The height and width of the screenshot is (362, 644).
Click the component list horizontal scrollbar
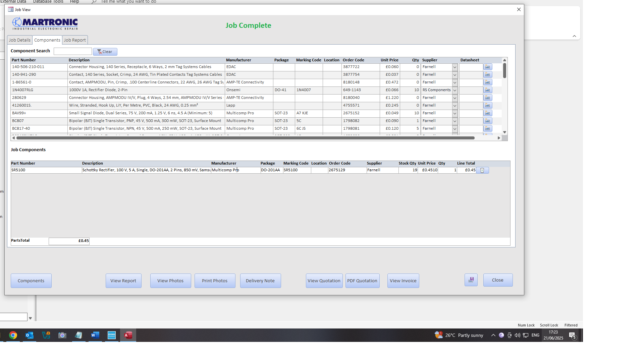click(x=245, y=138)
